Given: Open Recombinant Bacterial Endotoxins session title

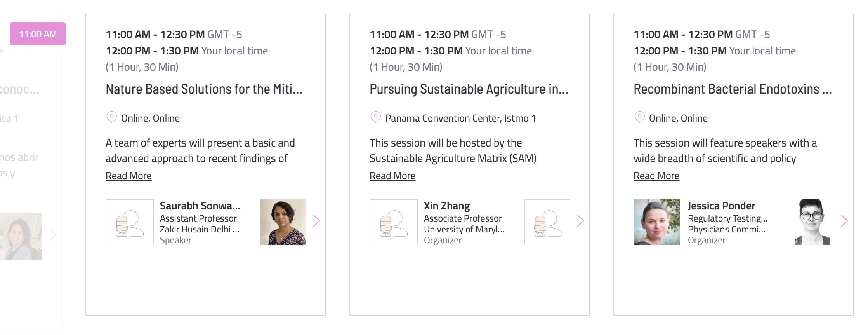Looking at the screenshot, I should click(733, 89).
